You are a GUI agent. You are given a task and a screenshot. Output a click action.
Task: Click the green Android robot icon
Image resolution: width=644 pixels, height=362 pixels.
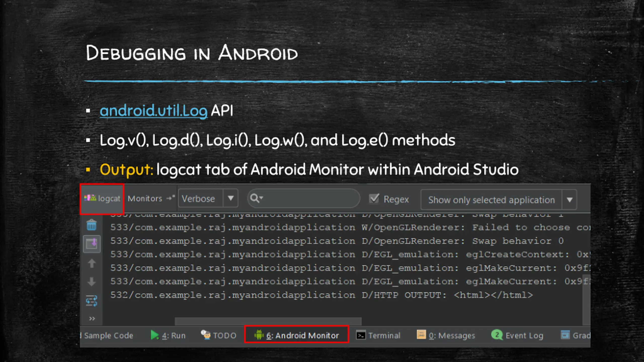[x=259, y=335]
